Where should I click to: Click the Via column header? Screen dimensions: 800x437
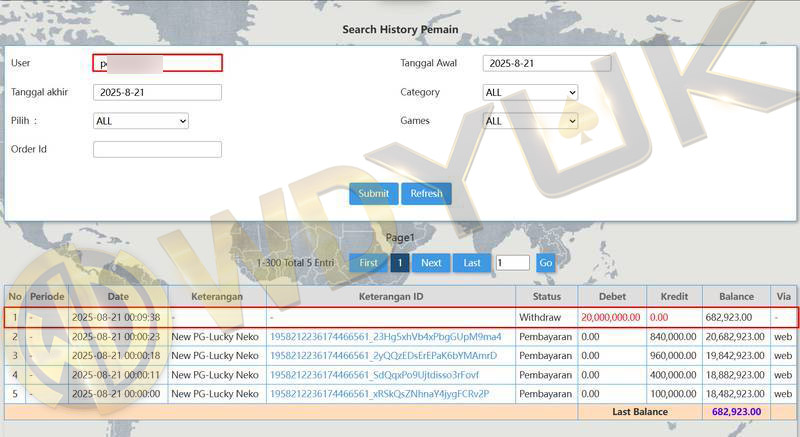pos(784,296)
